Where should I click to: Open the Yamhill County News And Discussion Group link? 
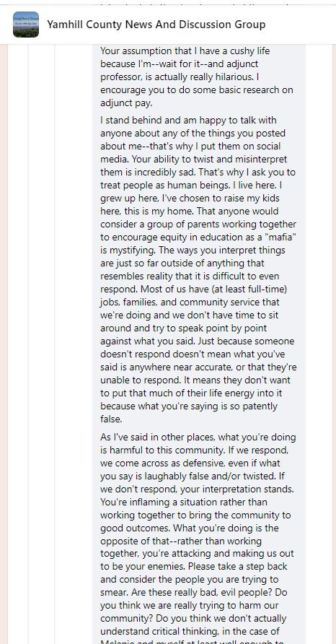156,25
